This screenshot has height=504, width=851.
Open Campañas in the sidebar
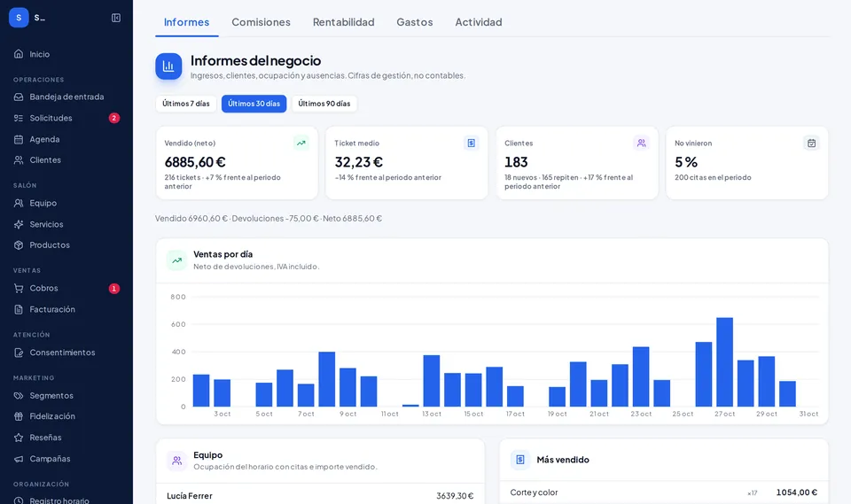[66, 459]
